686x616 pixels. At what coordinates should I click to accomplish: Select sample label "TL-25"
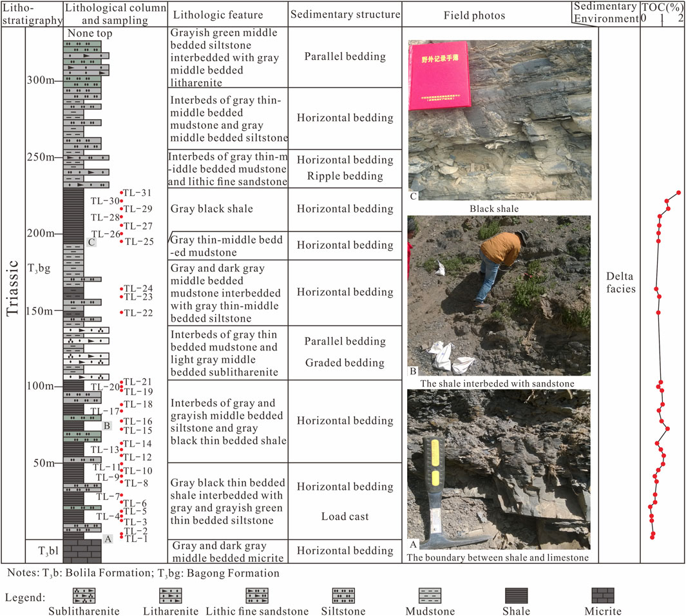click(x=139, y=242)
